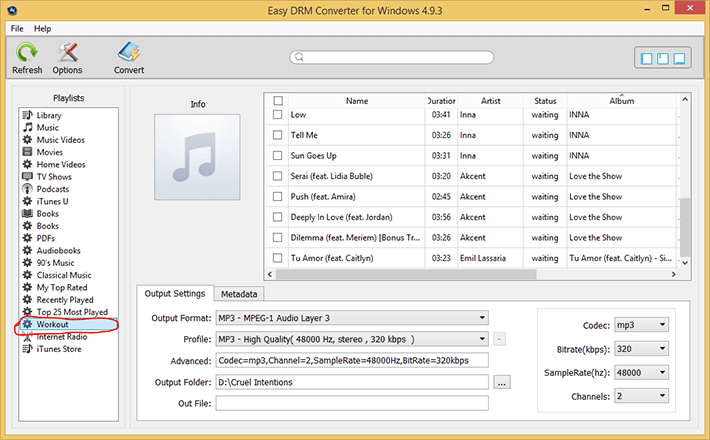Sort by the Status column header
The width and height of the screenshot is (710, 440).
click(x=545, y=100)
